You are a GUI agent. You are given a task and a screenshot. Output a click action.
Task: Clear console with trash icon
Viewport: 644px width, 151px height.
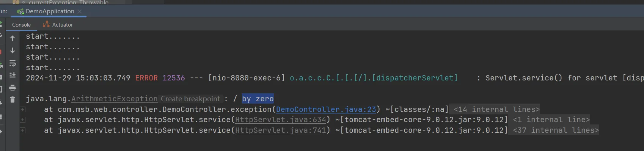pyautogui.click(x=13, y=100)
